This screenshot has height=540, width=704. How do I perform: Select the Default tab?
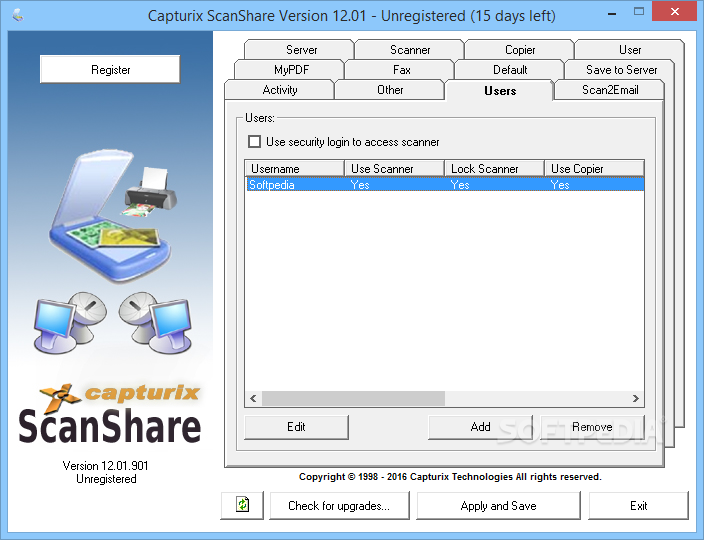(x=510, y=70)
